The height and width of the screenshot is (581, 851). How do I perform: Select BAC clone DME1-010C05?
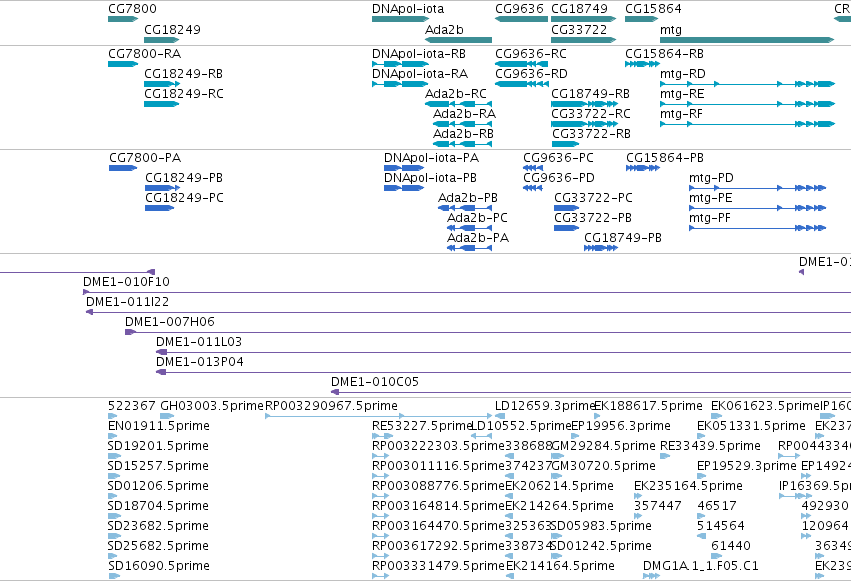(591, 393)
